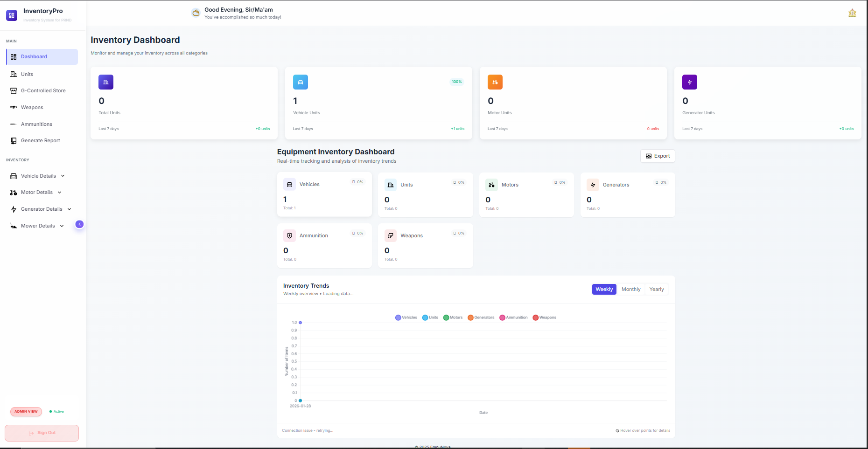The height and width of the screenshot is (449, 868).
Task: Click the Weapons red legend swatch
Action: coord(536,318)
